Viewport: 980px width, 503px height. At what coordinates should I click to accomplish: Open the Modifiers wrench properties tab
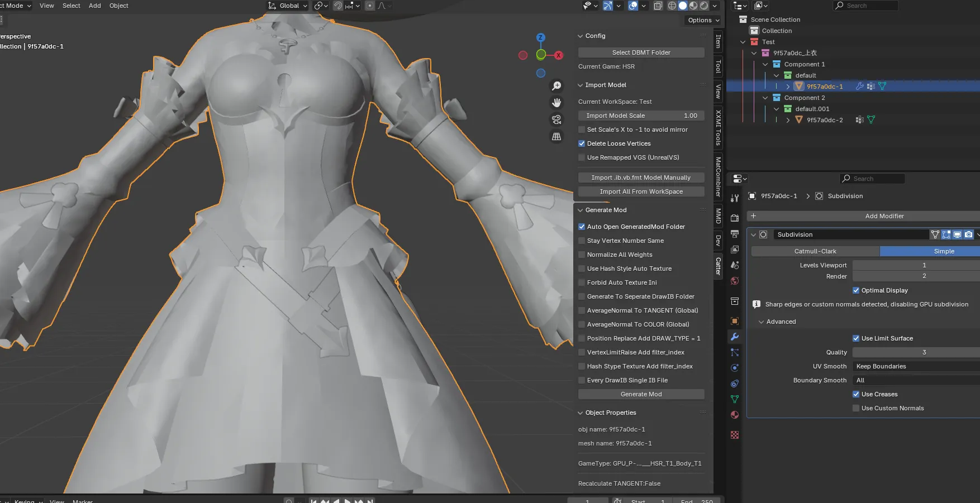click(x=735, y=337)
